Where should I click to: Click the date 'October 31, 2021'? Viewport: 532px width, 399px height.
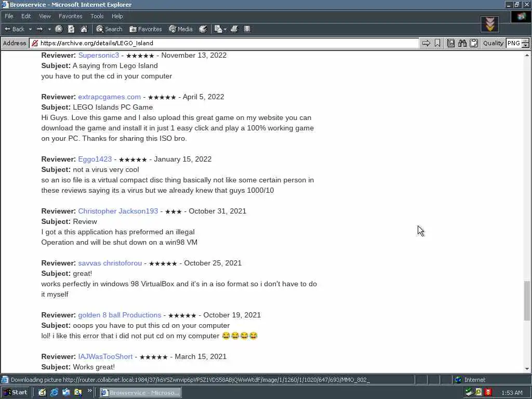218,211
